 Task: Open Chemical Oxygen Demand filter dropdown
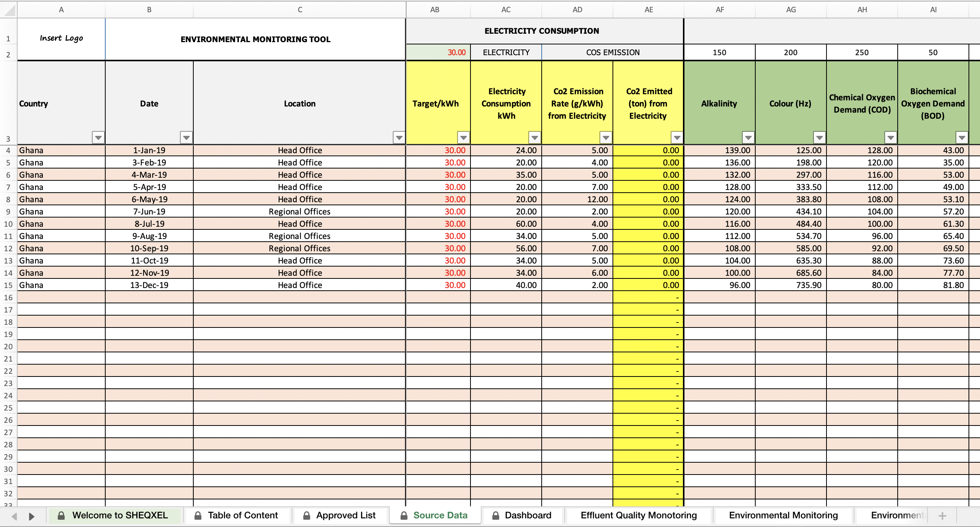click(x=891, y=137)
